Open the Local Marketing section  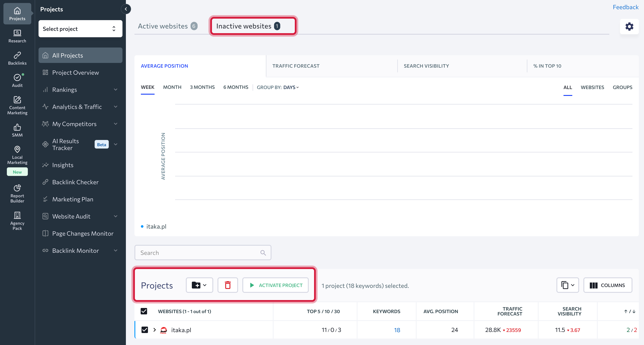click(x=17, y=155)
